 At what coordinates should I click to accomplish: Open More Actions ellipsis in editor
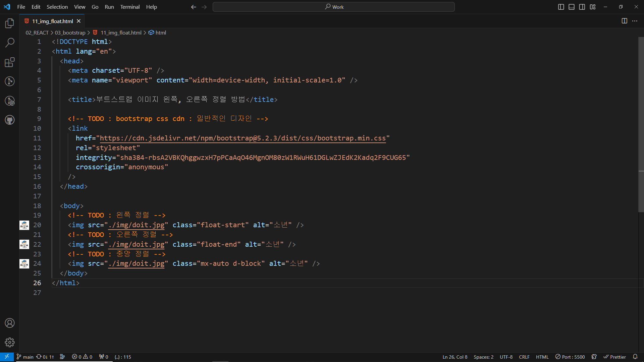(x=635, y=21)
